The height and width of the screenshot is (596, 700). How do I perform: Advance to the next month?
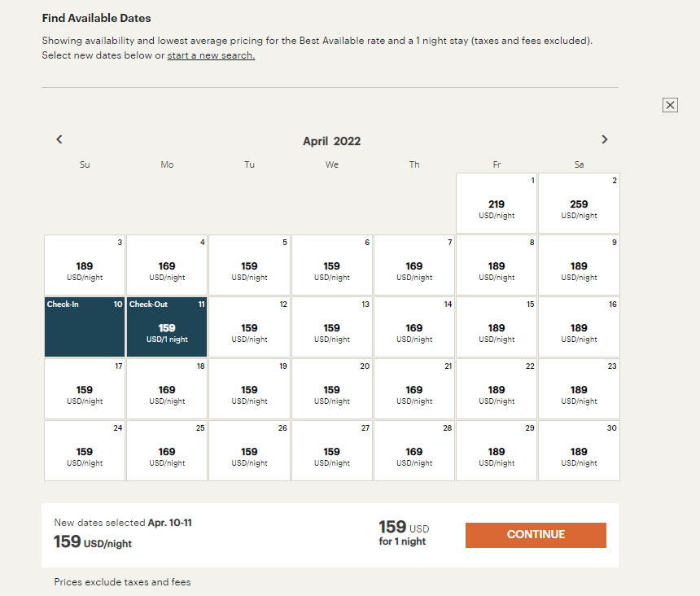point(605,139)
